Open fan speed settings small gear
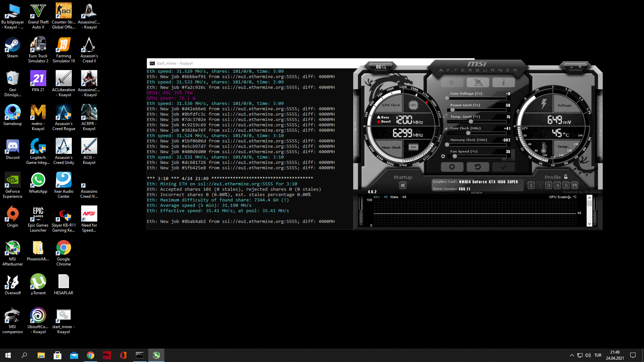644x362 pixels. point(443,156)
